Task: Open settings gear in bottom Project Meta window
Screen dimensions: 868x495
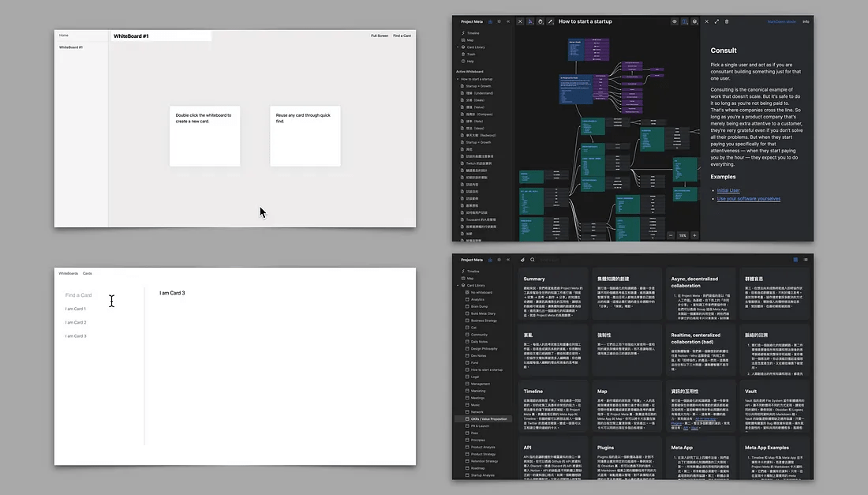Action: pos(499,260)
